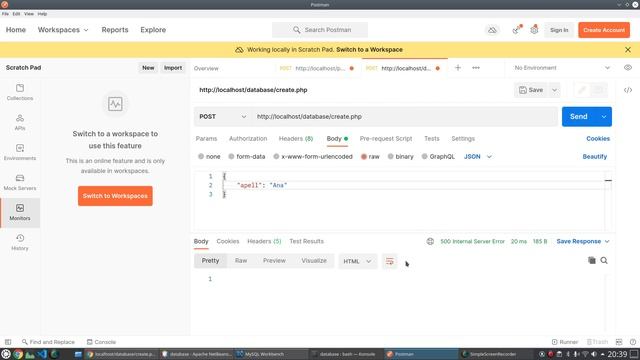Open the code snippet panel icon
The image size is (640, 360).
628,90
